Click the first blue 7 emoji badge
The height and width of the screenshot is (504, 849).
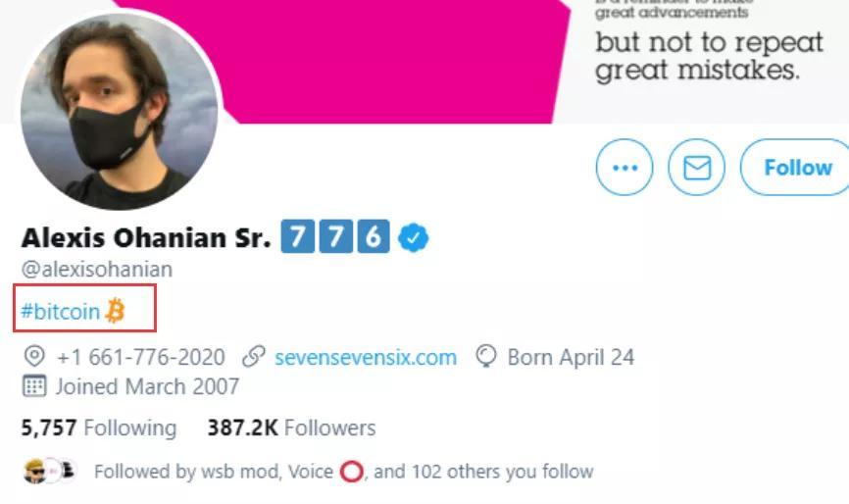click(x=297, y=237)
